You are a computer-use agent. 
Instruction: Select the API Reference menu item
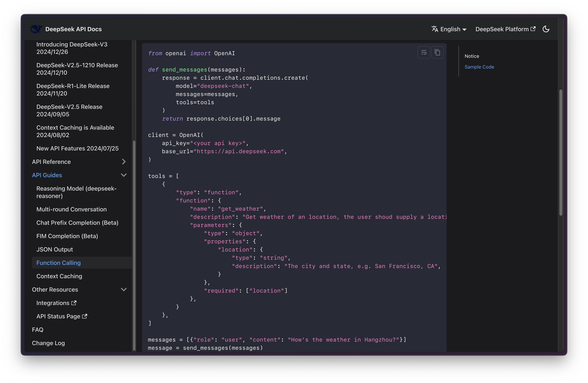51,162
